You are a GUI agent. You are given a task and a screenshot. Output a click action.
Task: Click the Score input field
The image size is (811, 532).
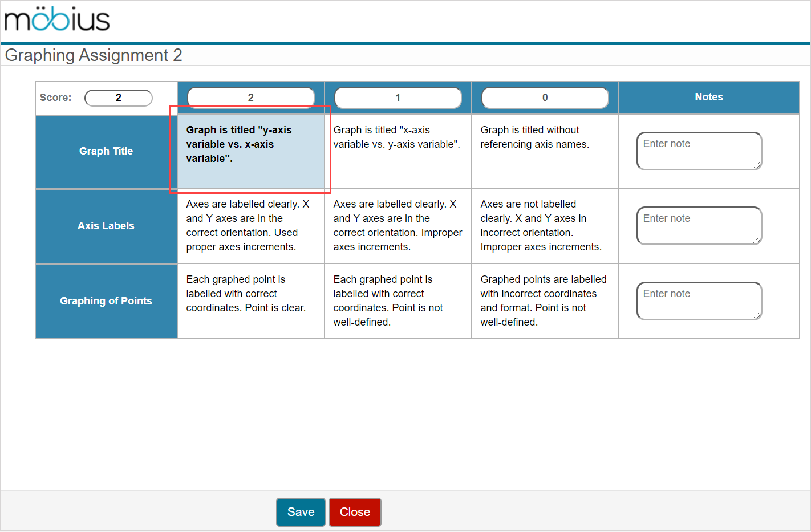[x=118, y=98]
